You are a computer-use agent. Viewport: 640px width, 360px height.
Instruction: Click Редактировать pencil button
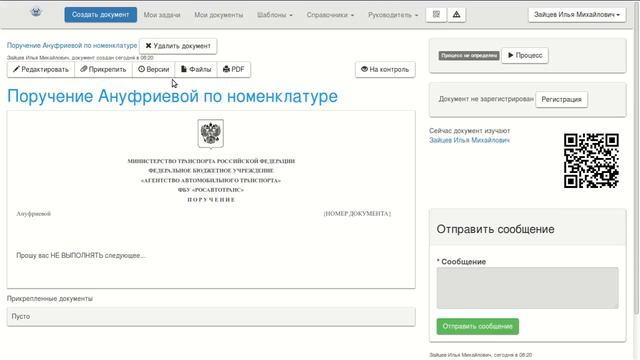click(41, 69)
